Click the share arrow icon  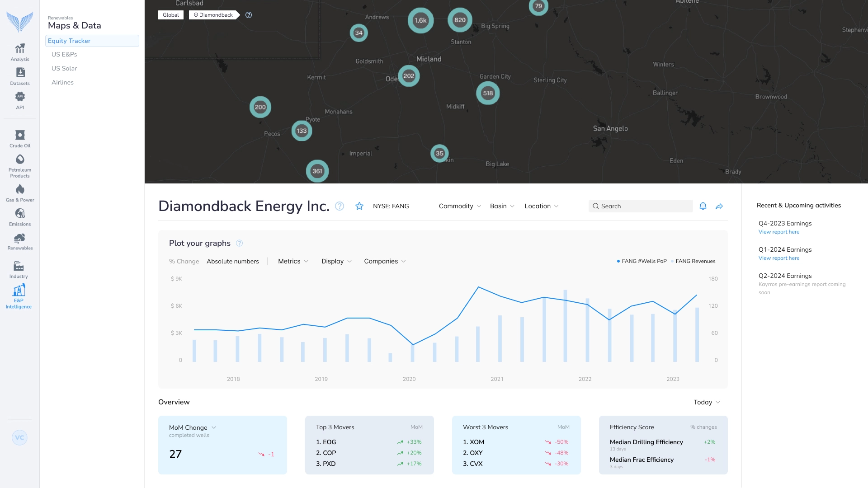(x=719, y=206)
